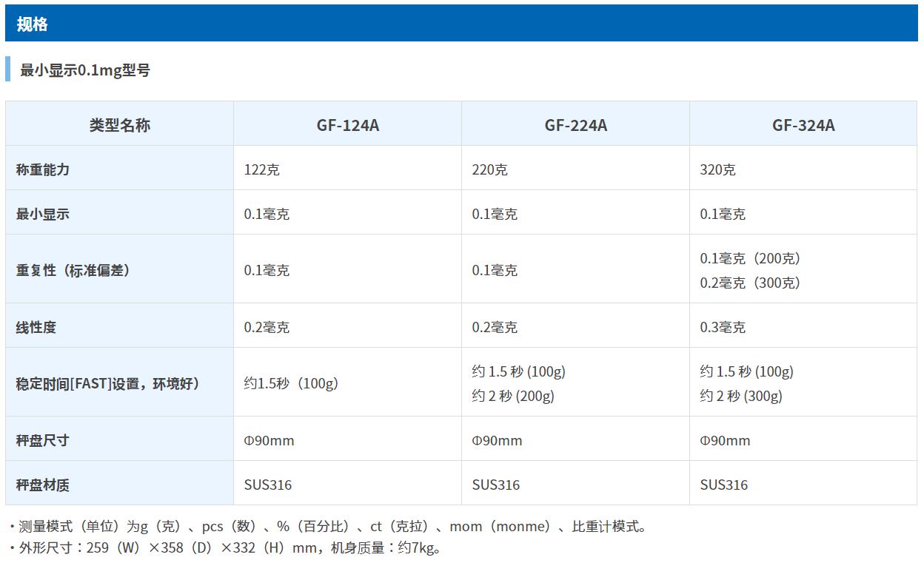This screenshot has height=563, width=924.
Task: Click the "秤盘尺寸" row label
Action: point(43,440)
